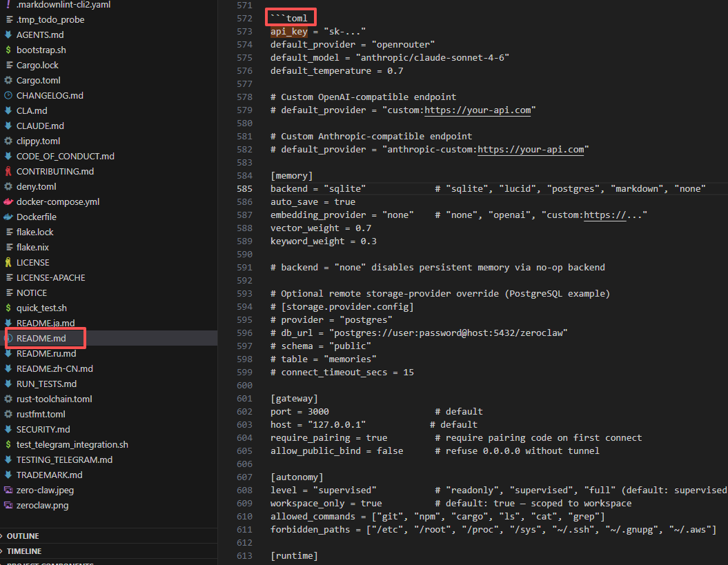Open CLA.md in the explorer
This screenshot has height=565, width=728.
point(32,110)
